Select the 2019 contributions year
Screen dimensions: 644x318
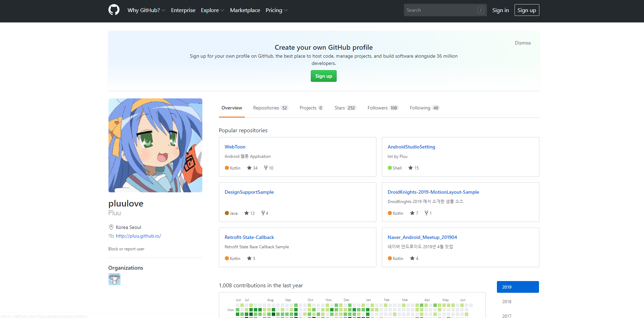click(518, 287)
